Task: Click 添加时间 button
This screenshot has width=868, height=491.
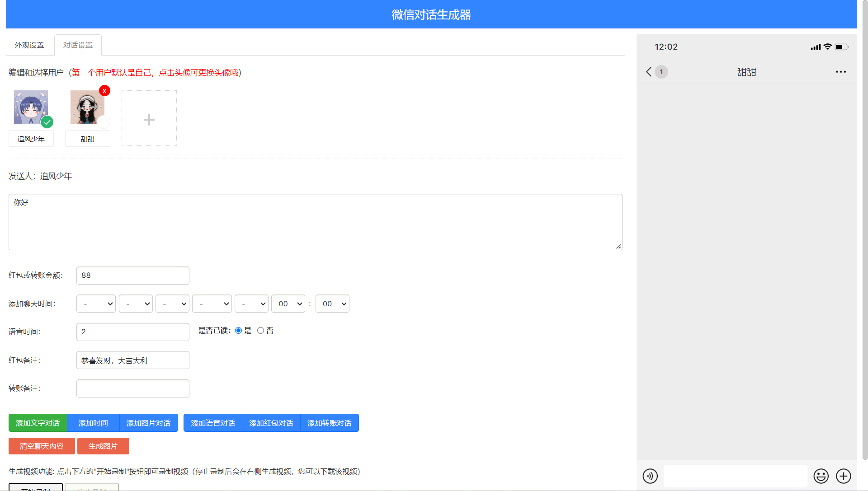Action: click(x=93, y=423)
